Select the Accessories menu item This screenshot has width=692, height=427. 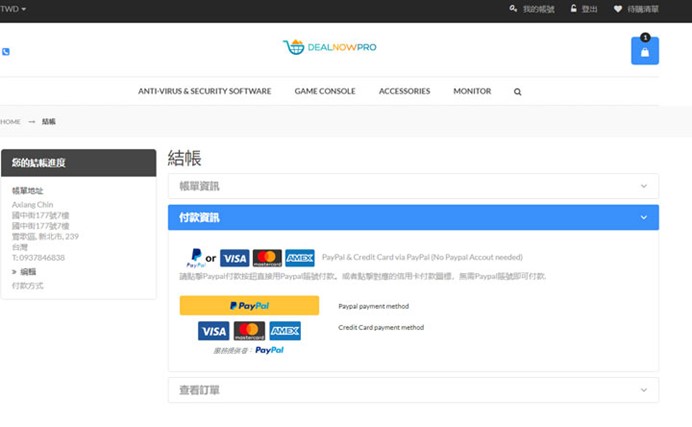(404, 91)
